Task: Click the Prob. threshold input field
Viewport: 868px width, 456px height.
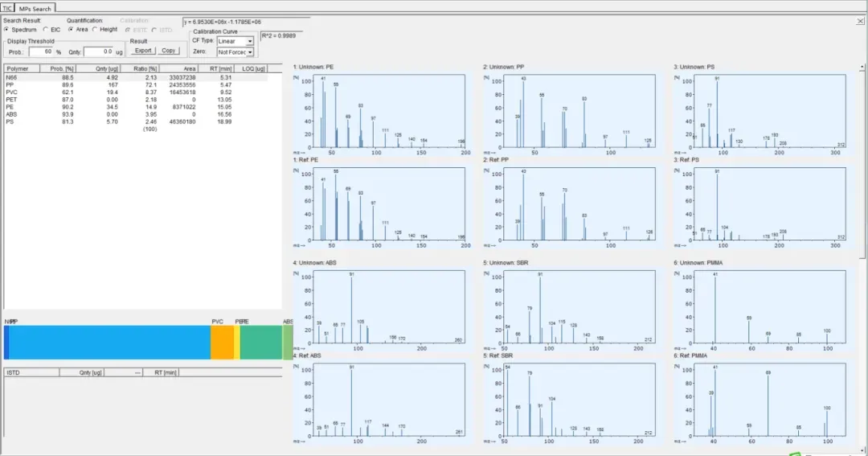Action: 41,51
